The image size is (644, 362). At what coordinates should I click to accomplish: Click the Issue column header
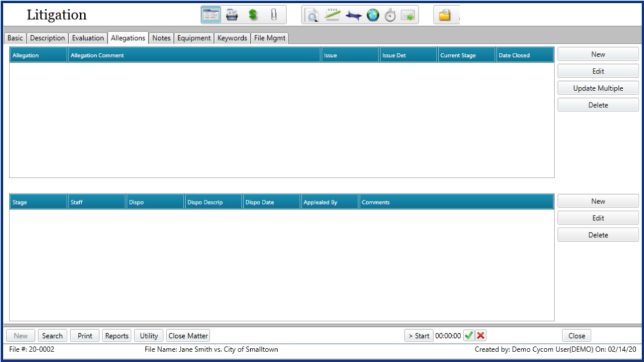pyautogui.click(x=349, y=55)
